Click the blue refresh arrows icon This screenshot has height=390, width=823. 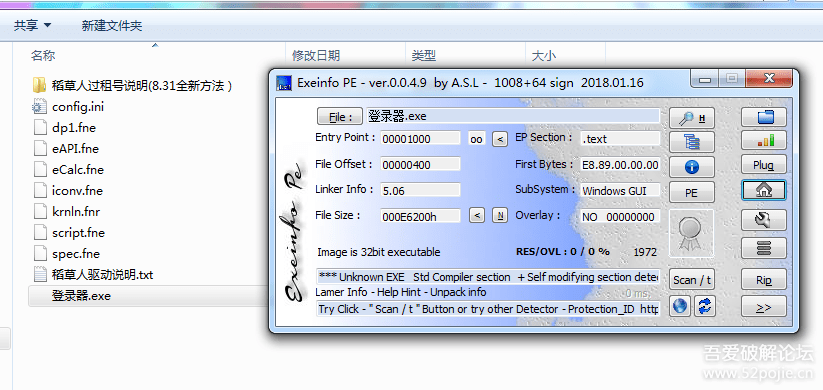[x=705, y=306]
